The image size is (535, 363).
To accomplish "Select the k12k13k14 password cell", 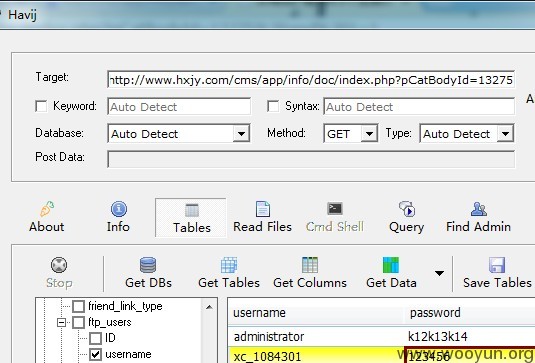I will click(469, 337).
